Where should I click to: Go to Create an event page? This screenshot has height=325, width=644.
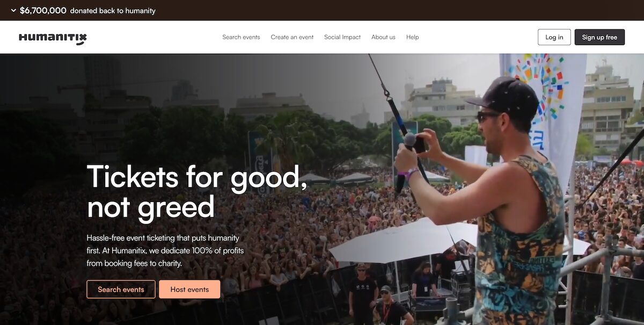(292, 37)
